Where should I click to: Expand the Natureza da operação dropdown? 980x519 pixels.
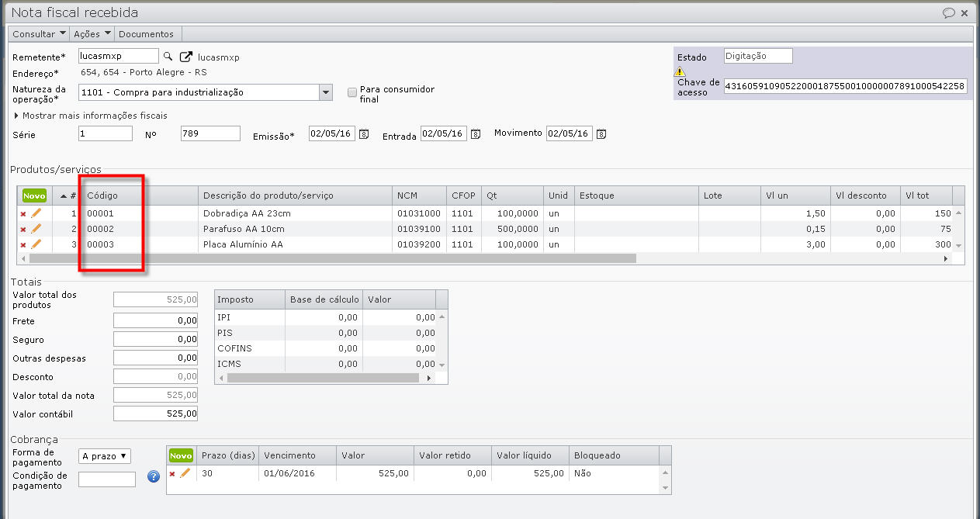(x=326, y=92)
